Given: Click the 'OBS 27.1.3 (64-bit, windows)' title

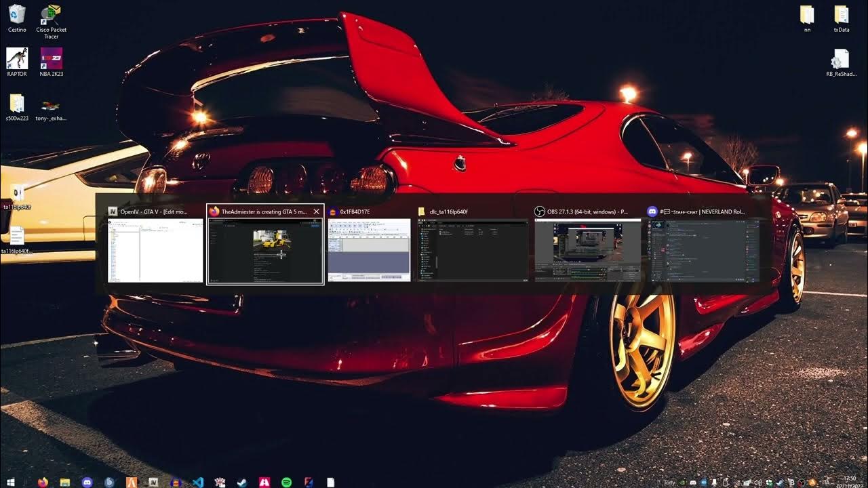Looking at the screenshot, I should 587,211.
